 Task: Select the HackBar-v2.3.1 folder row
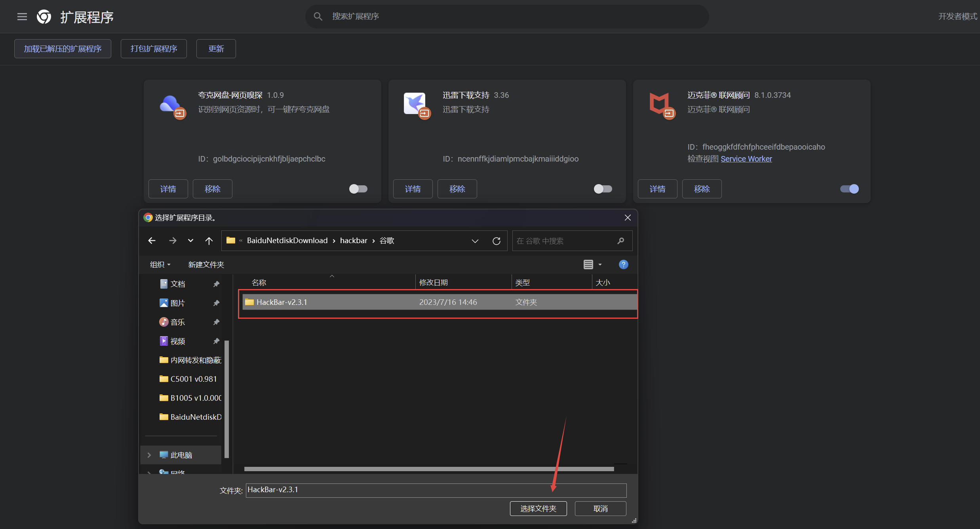tap(440, 302)
